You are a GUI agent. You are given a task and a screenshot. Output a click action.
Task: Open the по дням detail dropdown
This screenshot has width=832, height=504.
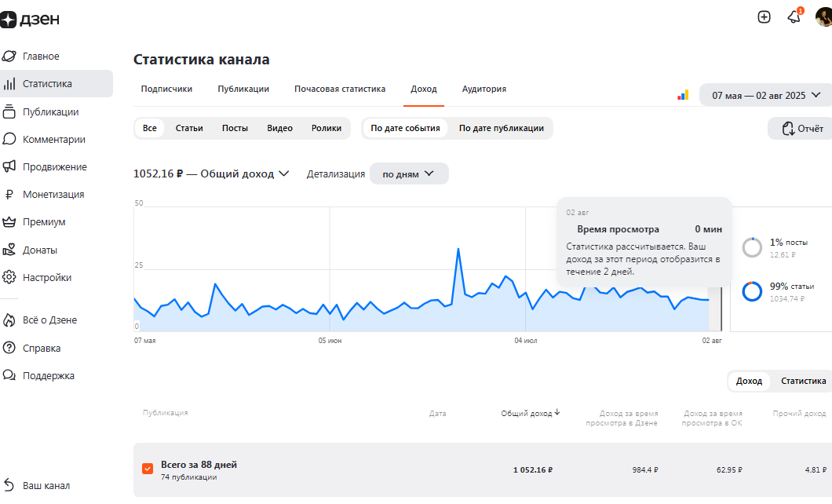409,174
